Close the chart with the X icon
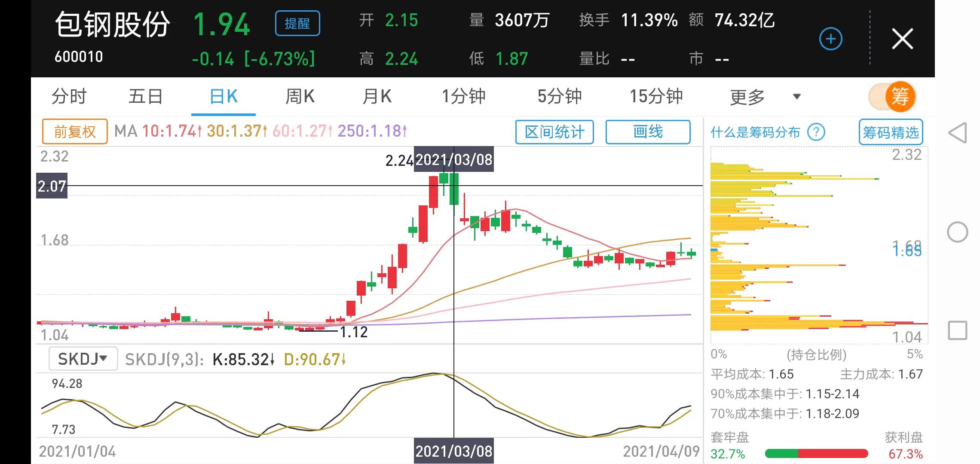 [902, 39]
